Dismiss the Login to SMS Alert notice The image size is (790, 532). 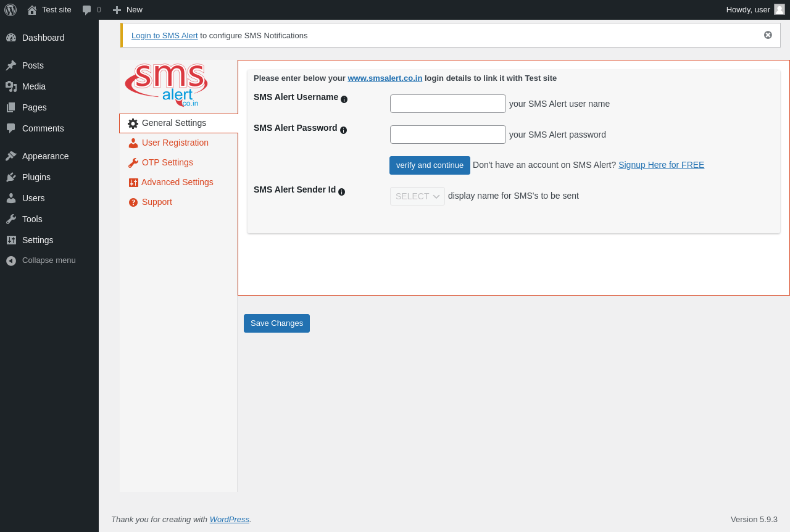(768, 35)
